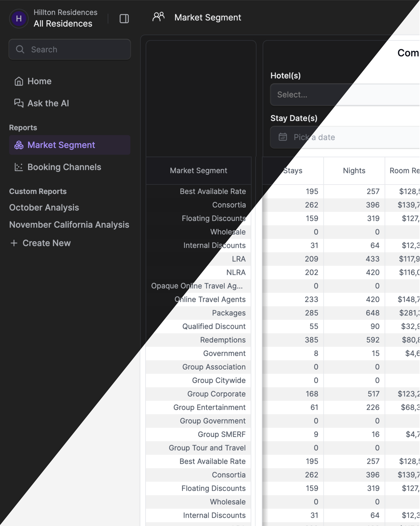
Task: Sort by the Nights column header
Action: [354, 170]
